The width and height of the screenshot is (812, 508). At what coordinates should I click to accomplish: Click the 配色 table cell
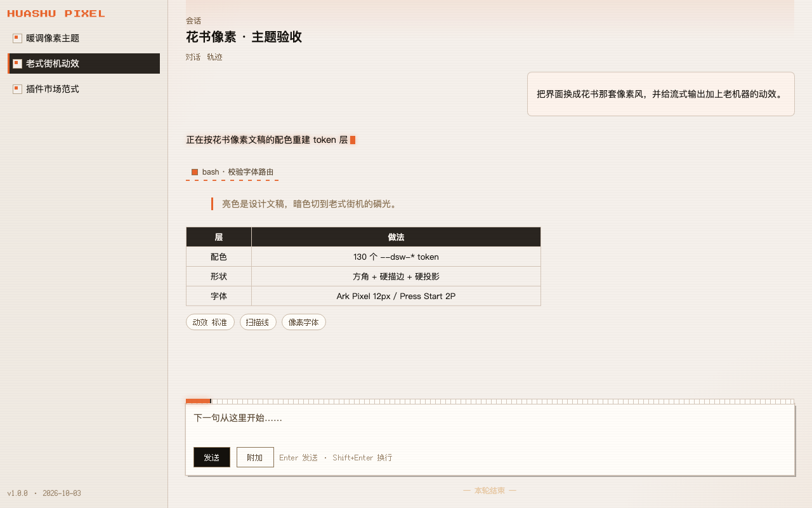219,257
